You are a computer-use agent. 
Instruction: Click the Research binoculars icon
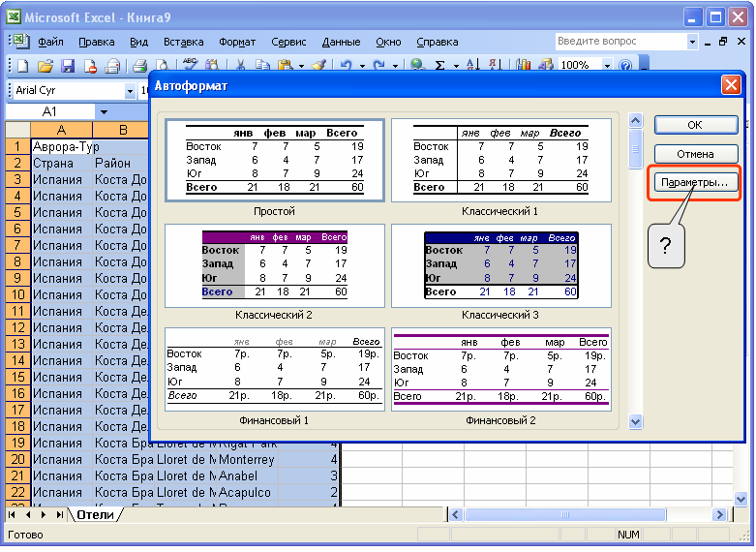(212, 65)
